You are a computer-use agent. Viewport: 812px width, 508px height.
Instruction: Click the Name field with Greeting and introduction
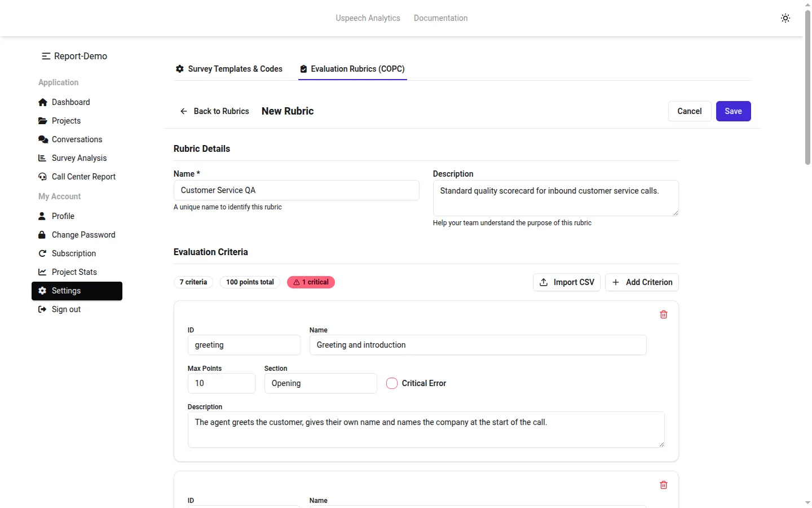click(x=478, y=345)
